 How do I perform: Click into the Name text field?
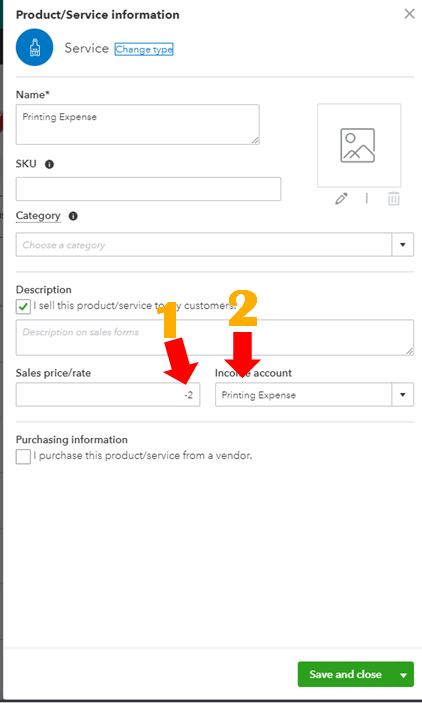tap(138, 125)
